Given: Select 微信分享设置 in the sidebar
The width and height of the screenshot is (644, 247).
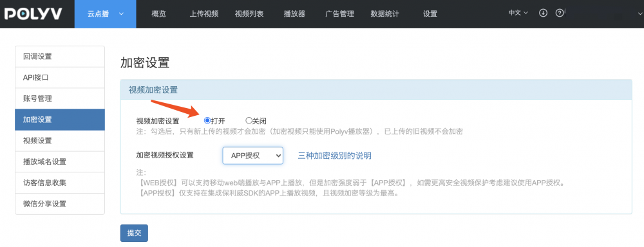Looking at the screenshot, I should (60, 204).
